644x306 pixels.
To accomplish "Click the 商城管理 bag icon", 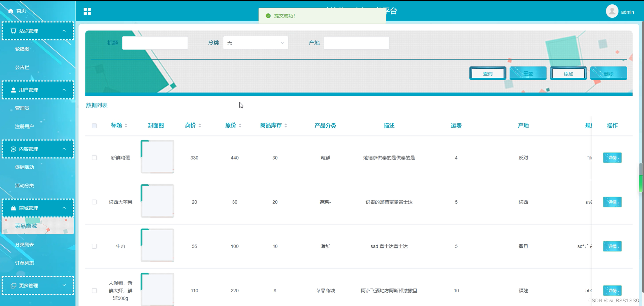I will 13,208.
